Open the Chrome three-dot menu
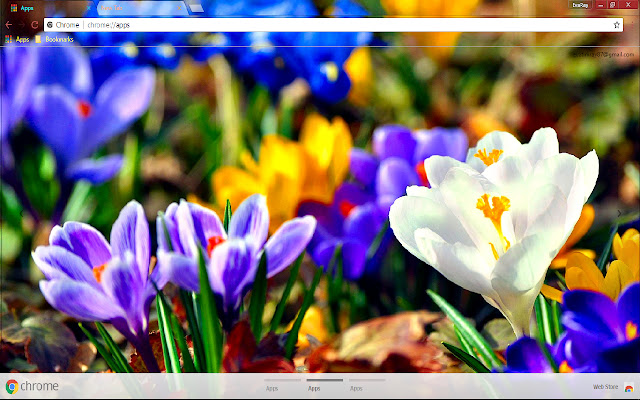Viewport: 640px width, 400px height. coord(631,25)
